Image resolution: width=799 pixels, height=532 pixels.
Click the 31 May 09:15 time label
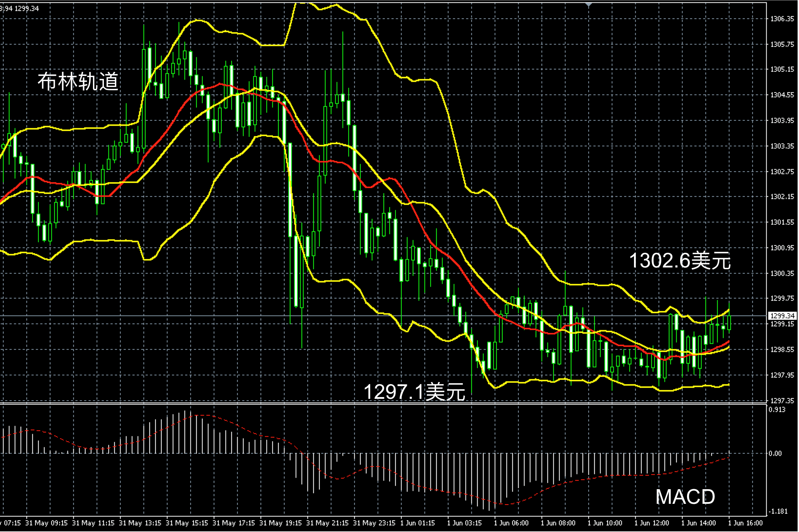click(x=46, y=523)
